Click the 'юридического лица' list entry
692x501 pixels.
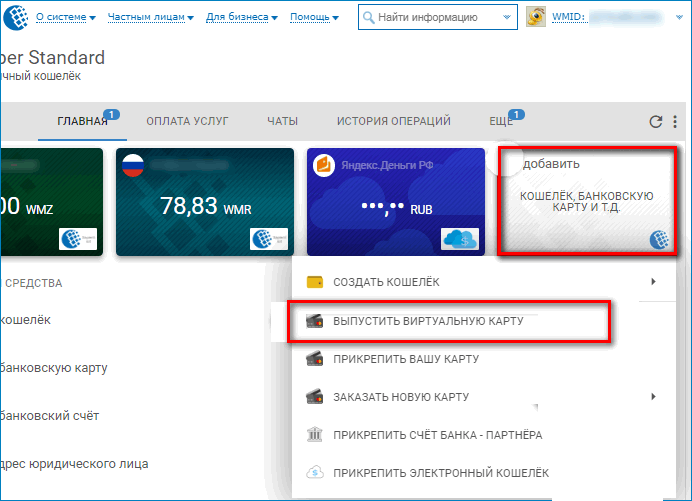coord(75,464)
